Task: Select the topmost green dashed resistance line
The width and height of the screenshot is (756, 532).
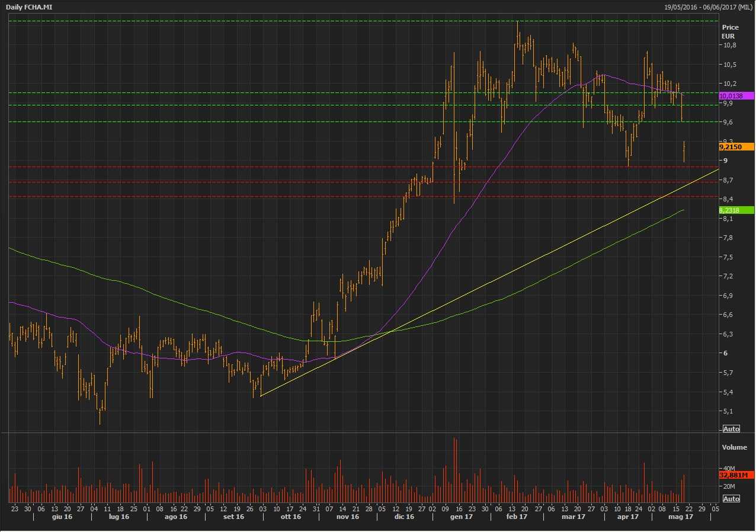Action: click(355, 21)
